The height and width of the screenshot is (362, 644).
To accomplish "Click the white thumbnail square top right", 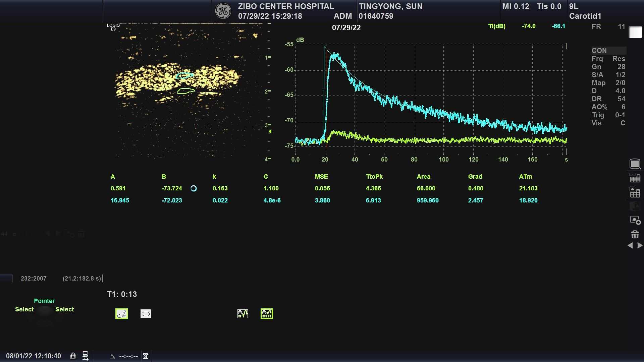I will (635, 33).
